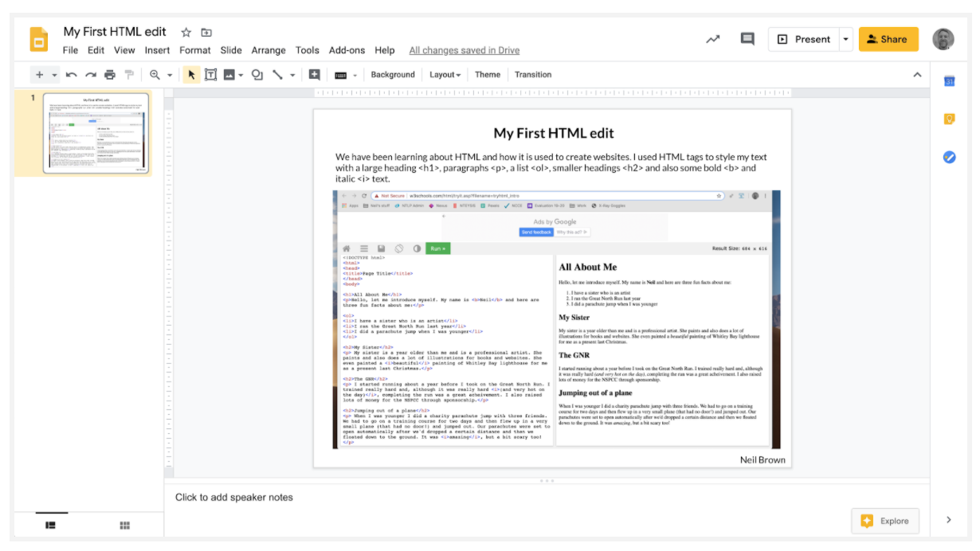The image size is (980, 551).
Task: Choose the select cursor tool
Action: 191,75
